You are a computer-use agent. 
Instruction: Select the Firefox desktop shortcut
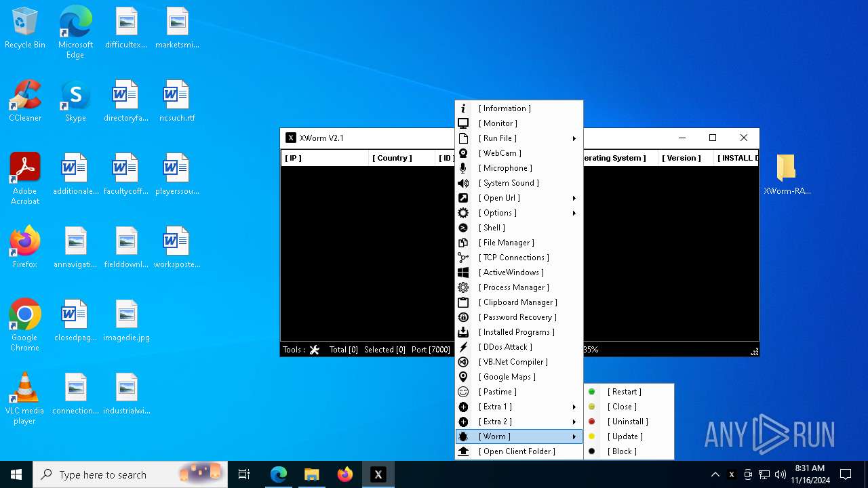pos(25,247)
